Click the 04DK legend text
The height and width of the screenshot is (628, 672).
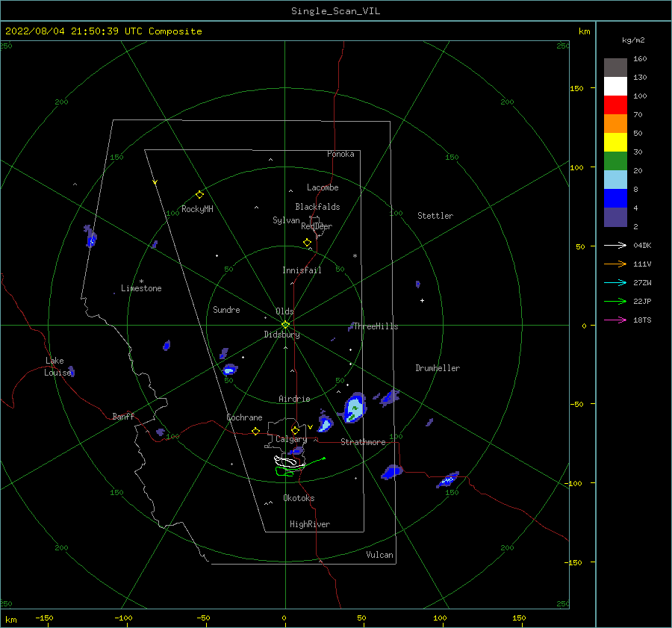(x=642, y=245)
